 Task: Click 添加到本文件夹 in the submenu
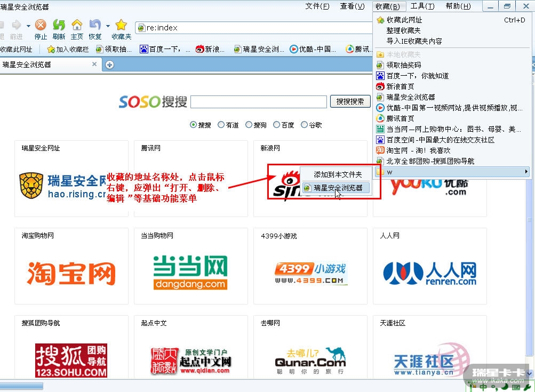336,175
